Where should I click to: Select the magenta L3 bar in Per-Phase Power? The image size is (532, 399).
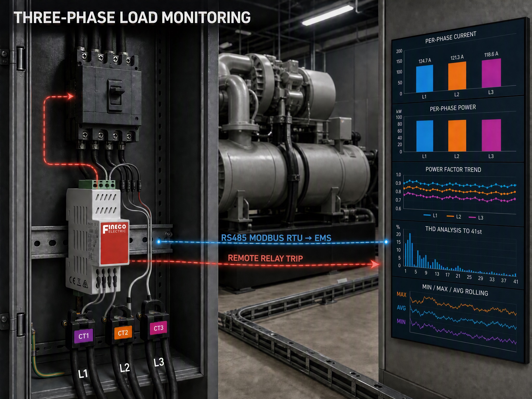pos(491,135)
